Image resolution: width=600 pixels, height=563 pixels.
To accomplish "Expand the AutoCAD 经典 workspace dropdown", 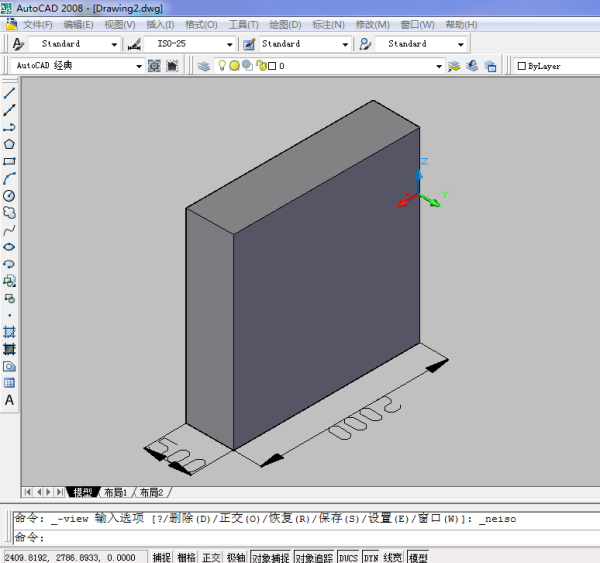I will coord(139,66).
